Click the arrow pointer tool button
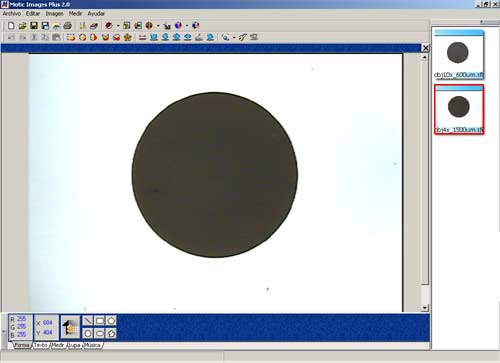 pos(70,327)
